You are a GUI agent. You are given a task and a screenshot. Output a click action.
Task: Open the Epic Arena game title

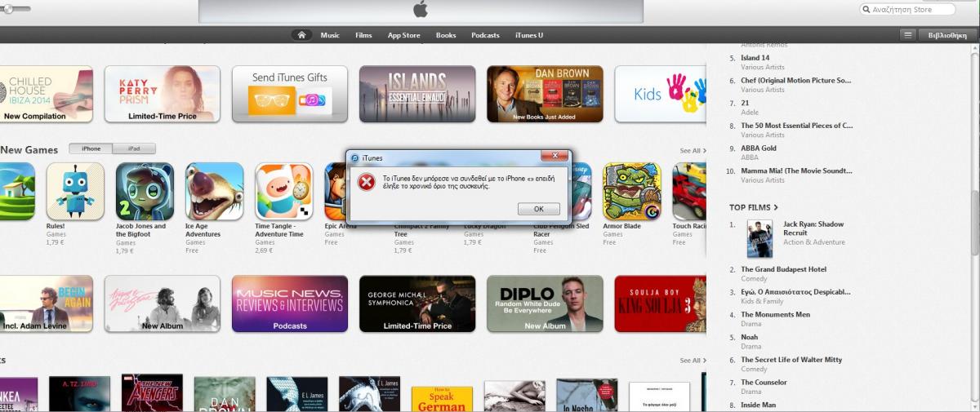(341, 226)
